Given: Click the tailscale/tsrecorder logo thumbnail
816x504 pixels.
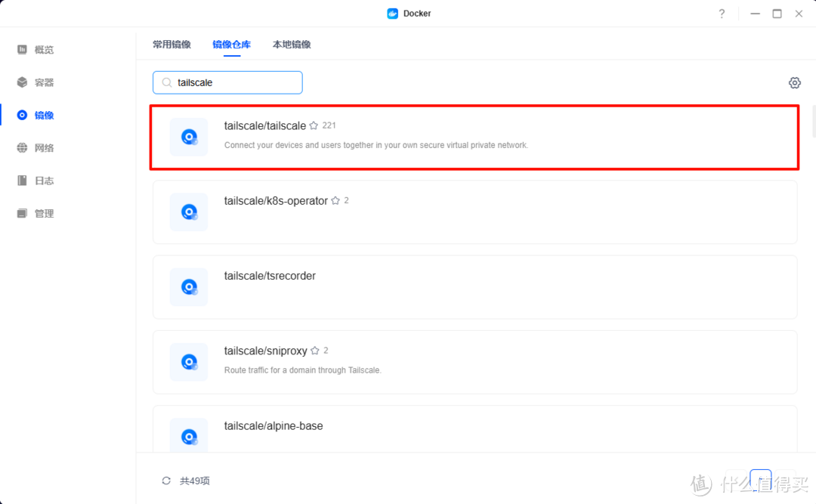Looking at the screenshot, I should [x=188, y=286].
